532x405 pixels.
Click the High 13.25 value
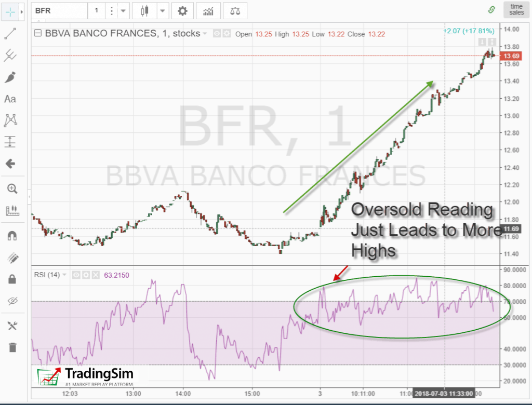[x=301, y=34]
